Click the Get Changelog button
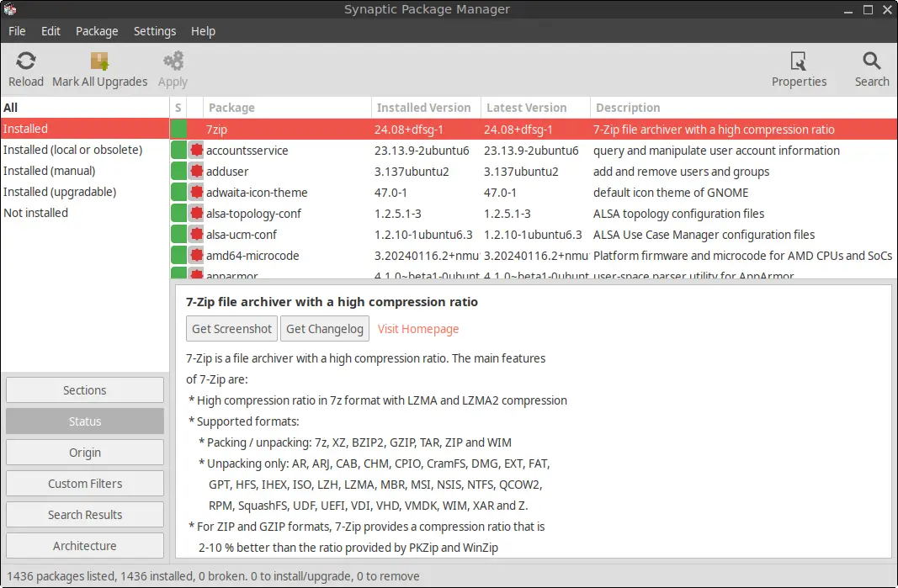The width and height of the screenshot is (898, 588). (325, 329)
